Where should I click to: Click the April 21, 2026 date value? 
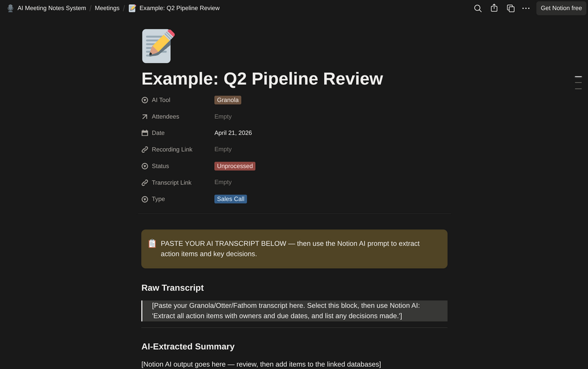point(233,133)
